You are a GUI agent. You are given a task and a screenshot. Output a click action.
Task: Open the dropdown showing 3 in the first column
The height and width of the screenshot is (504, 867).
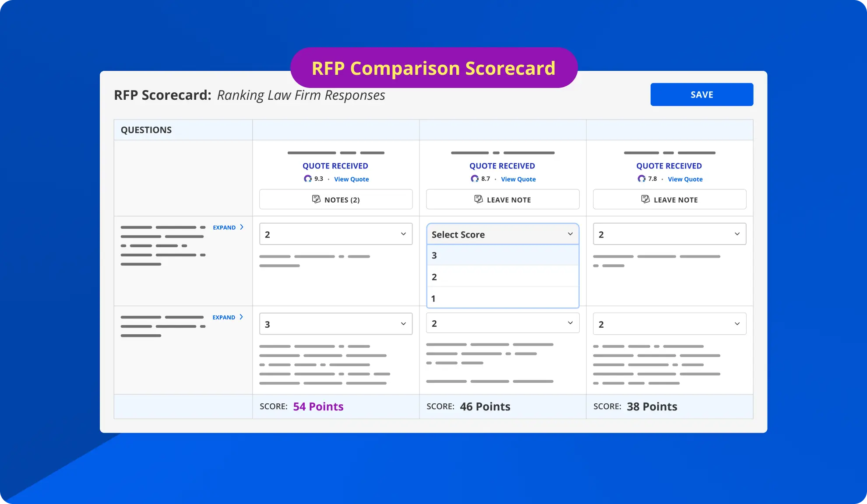click(335, 323)
